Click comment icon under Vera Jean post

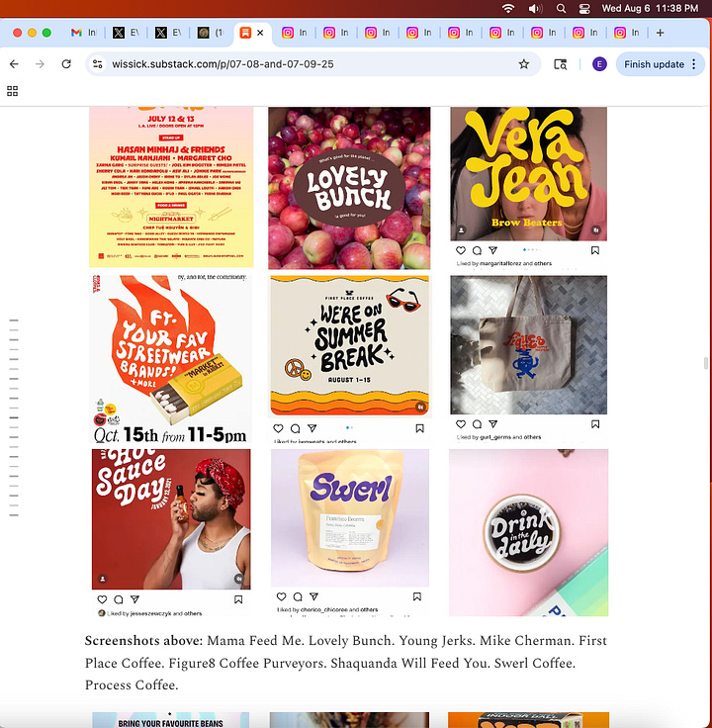coord(477,250)
